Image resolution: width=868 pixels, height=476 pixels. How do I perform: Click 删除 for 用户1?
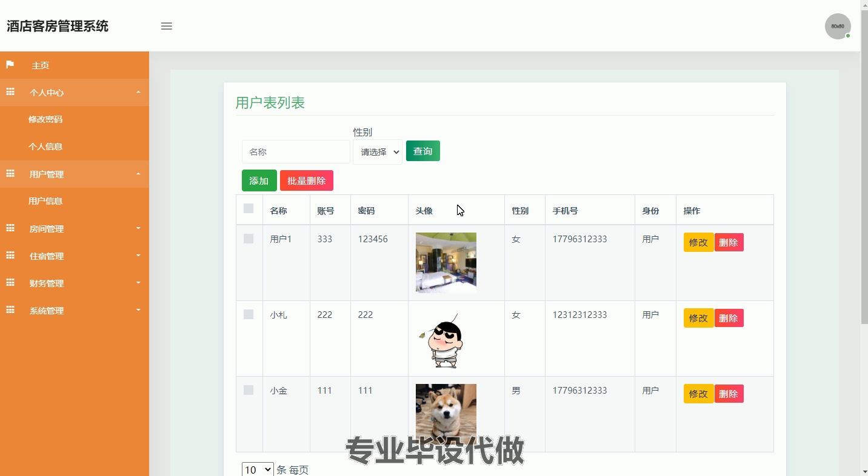coord(729,242)
